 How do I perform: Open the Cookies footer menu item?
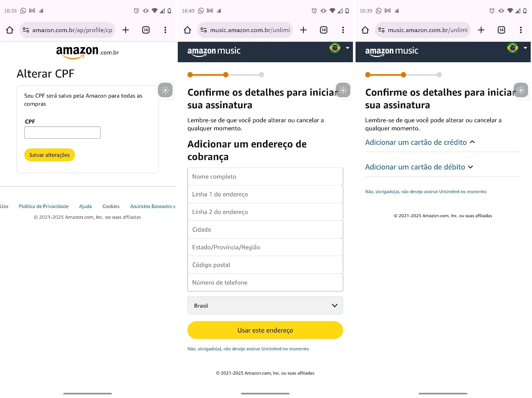(111, 206)
